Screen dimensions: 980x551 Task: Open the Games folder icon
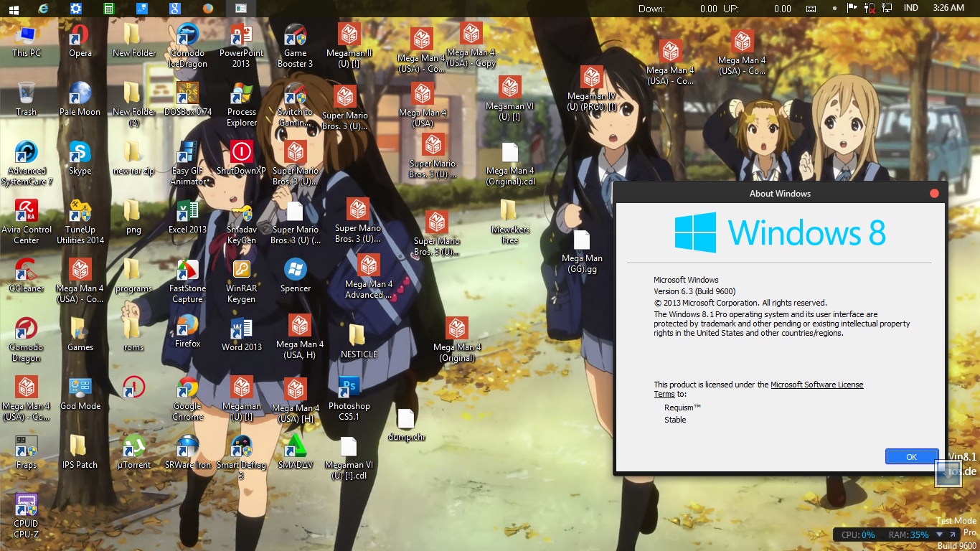tap(80, 334)
